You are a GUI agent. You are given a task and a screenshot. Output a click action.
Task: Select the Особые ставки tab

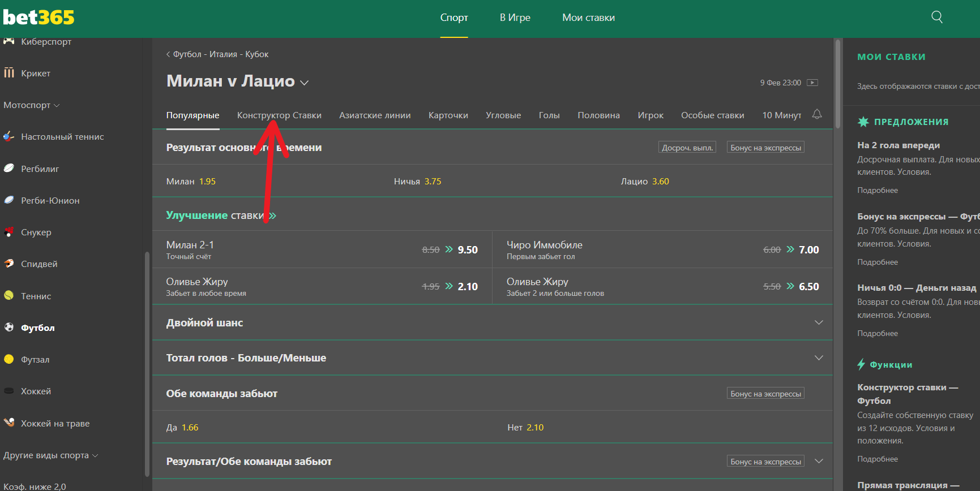click(713, 115)
